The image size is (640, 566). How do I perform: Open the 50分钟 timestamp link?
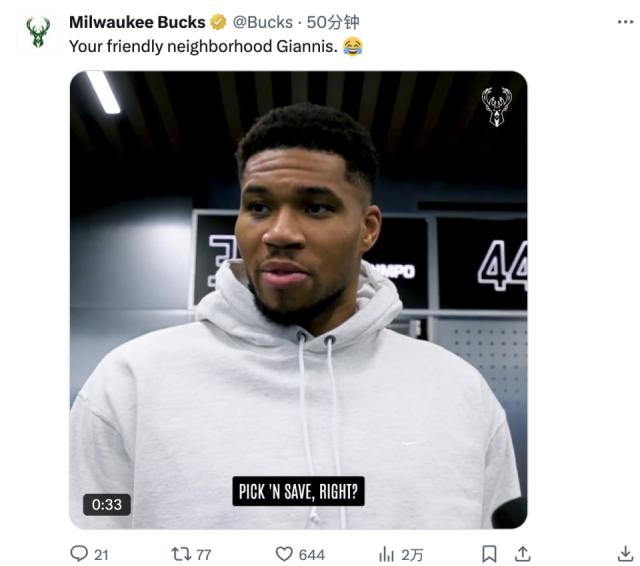click(x=333, y=22)
